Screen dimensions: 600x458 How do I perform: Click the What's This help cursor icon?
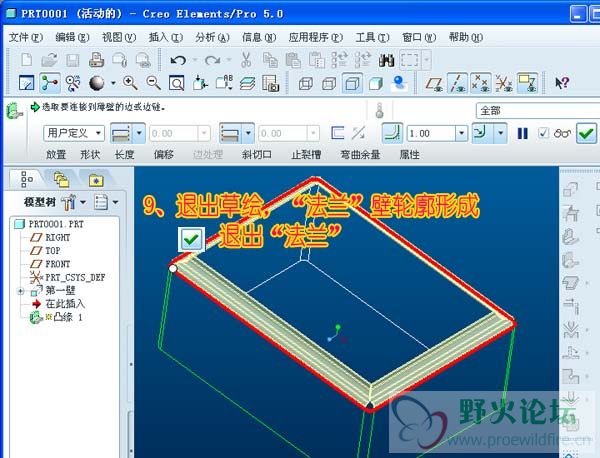pos(562,83)
